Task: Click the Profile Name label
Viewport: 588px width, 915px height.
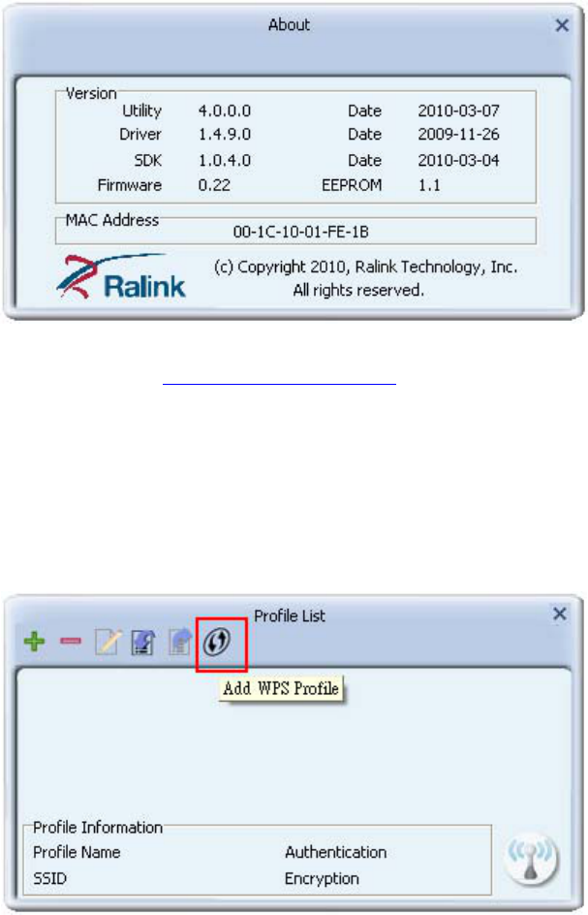Action: [77, 853]
